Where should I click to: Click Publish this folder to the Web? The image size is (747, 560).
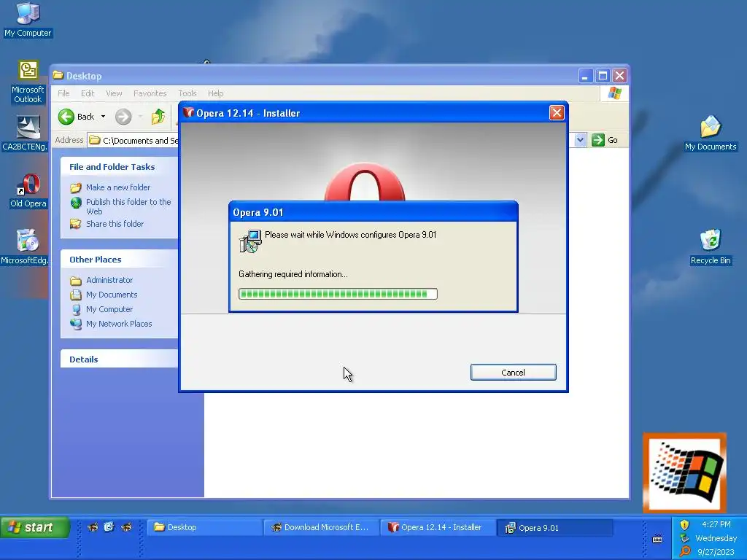click(x=128, y=206)
